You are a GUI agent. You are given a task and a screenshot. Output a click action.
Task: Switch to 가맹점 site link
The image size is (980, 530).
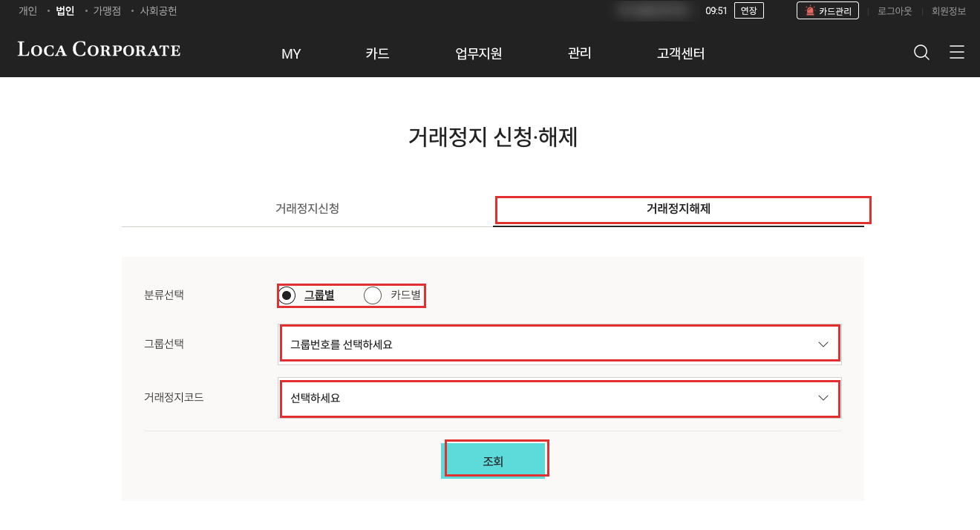pos(107,11)
